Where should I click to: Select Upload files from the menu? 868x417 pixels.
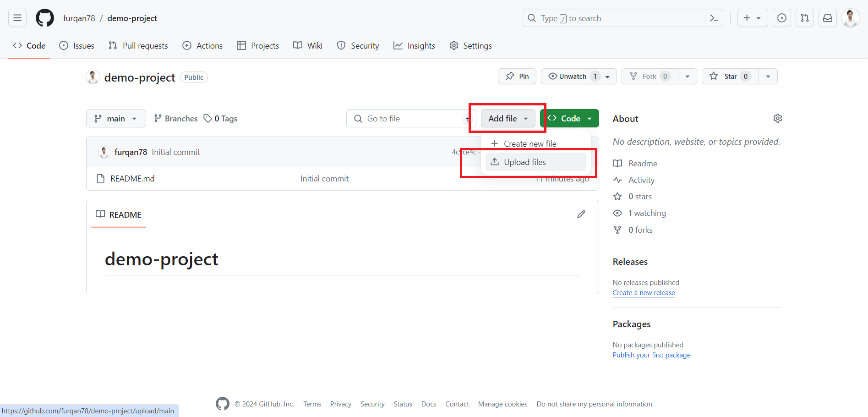point(524,162)
